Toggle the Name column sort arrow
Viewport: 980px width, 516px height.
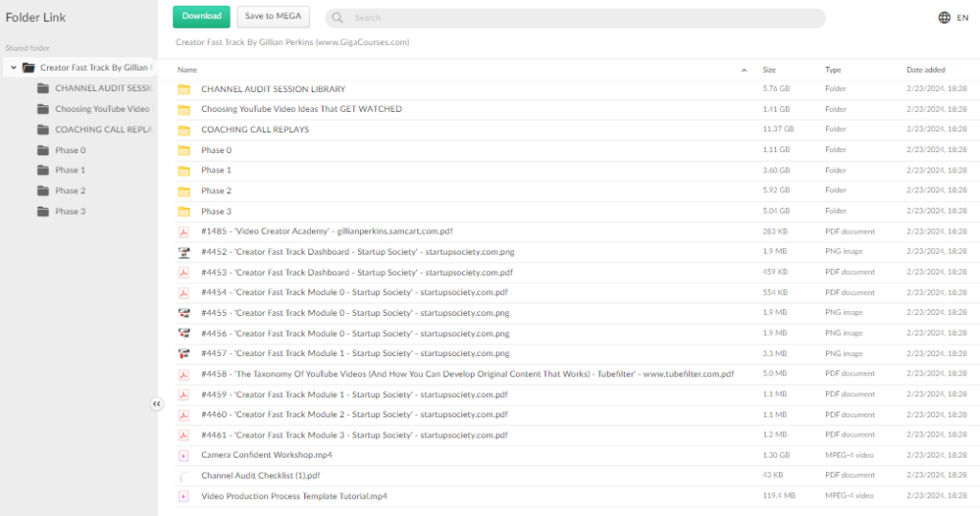click(x=744, y=70)
